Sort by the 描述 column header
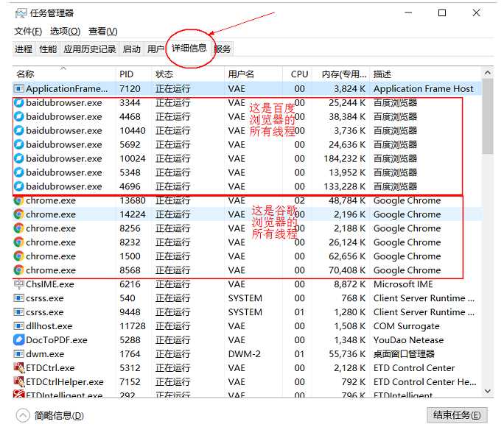This screenshot has height=430, width=504. point(426,74)
